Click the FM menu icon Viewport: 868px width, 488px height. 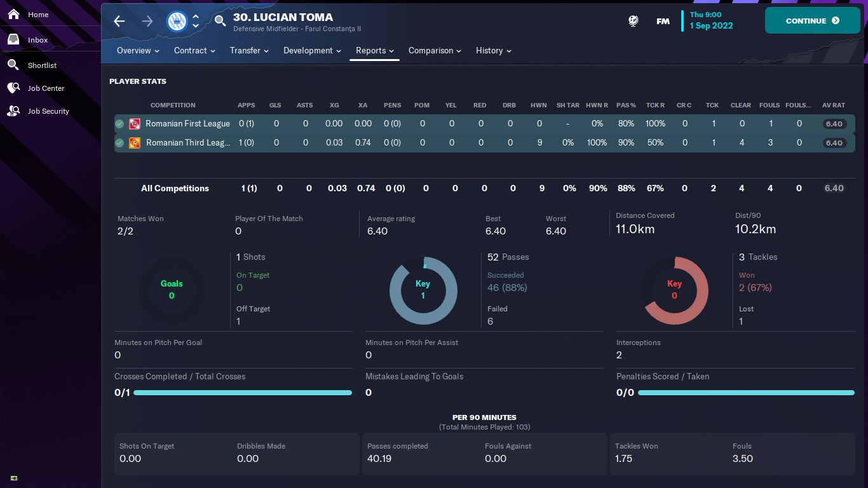tap(663, 21)
